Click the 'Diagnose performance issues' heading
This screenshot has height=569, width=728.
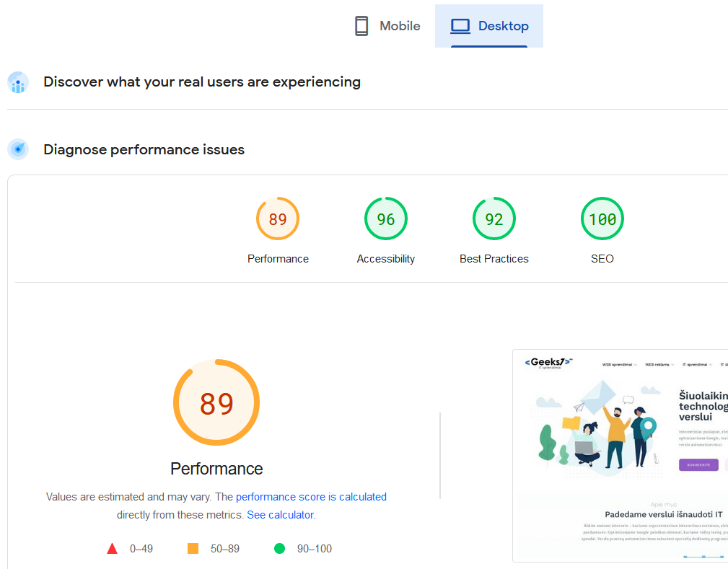point(144,150)
